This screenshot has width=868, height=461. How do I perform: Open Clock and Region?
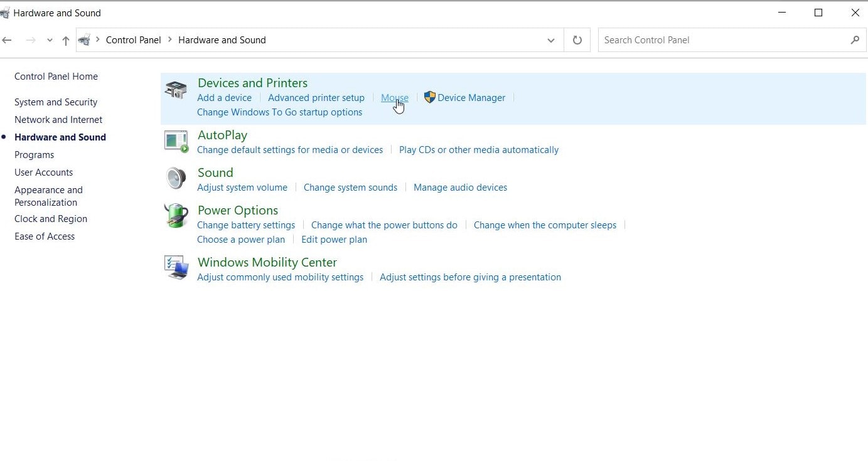coord(51,219)
